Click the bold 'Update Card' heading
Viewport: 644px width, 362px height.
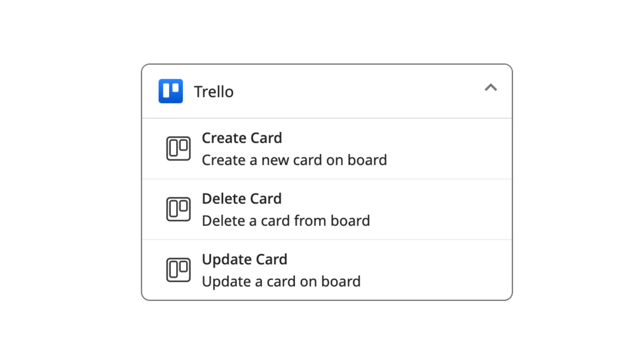tap(245, 259)
